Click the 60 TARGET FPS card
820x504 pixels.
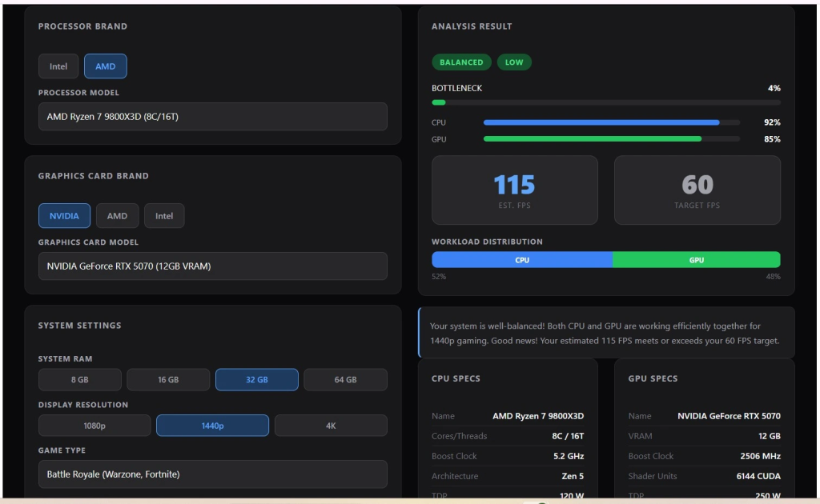tap(697, 190)
